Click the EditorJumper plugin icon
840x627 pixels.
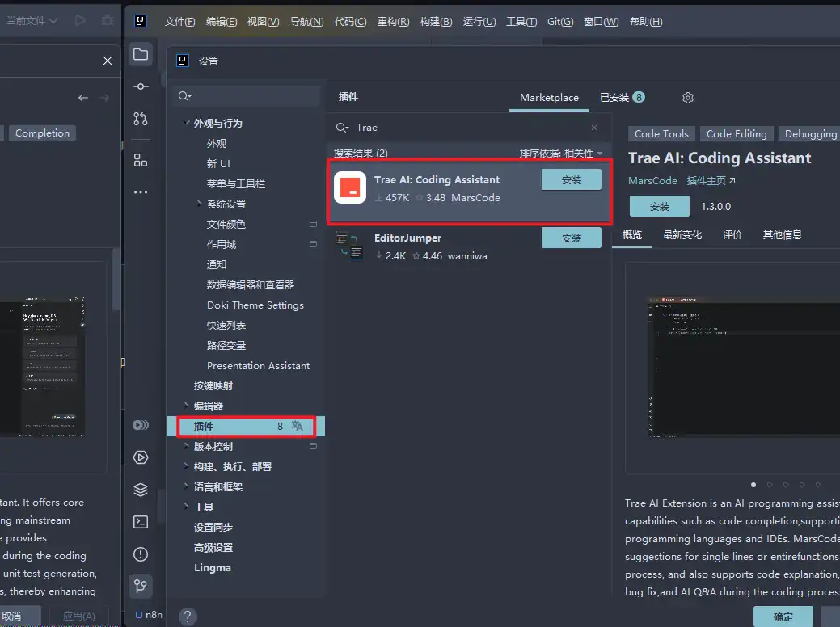tap(350, 246)
